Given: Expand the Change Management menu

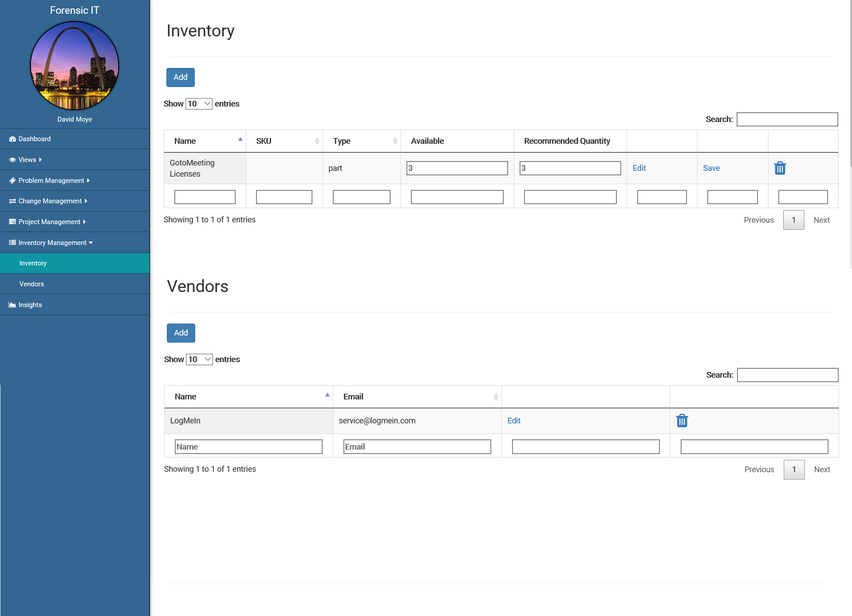Looking at the screenshot, I should pyautogui.click(x=50, y=201).
